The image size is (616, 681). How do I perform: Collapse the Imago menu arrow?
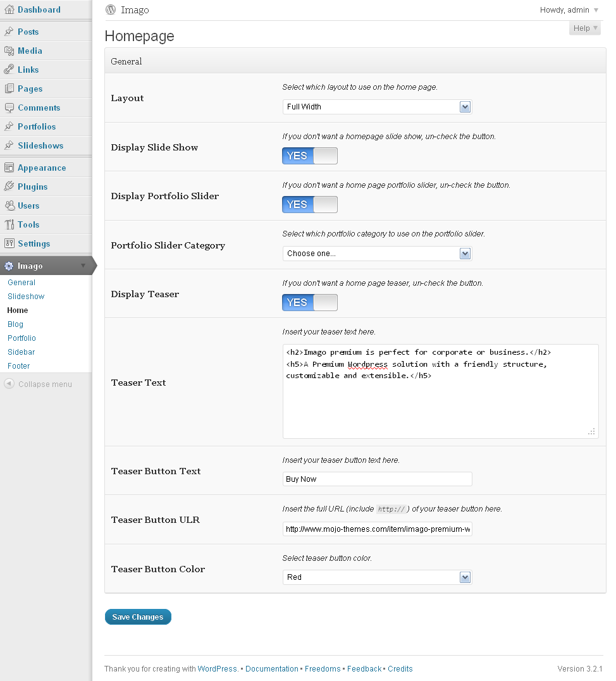pyautogui.click(x=83, y=266)
